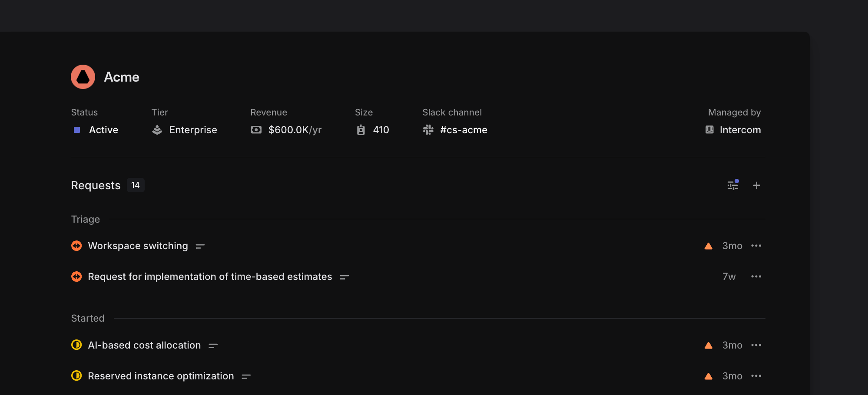Click the 14 count badge next to Requests
This screenshot has height=395, width=868.
coord(135,185)
